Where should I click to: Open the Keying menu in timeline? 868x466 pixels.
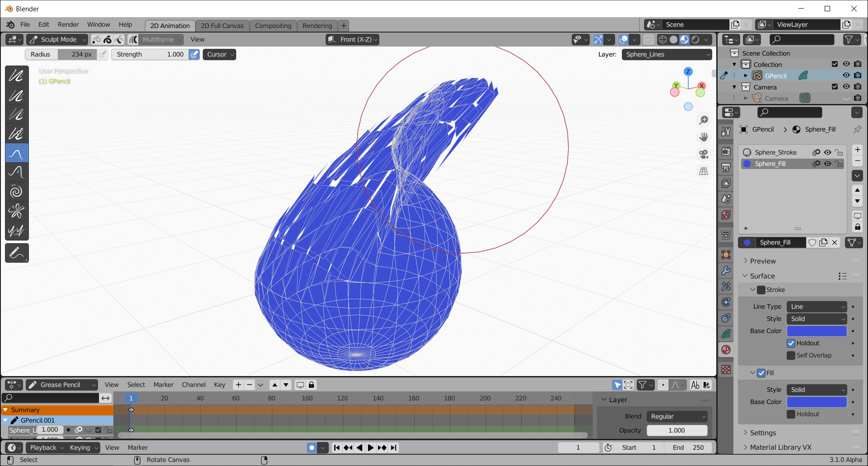coord(83,447)
